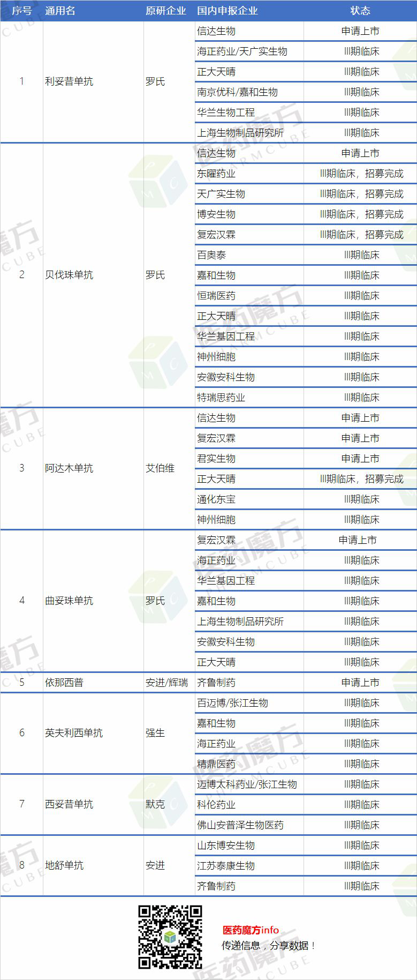Click the 状态 column header
417x980 pixels.
point(360,11)
